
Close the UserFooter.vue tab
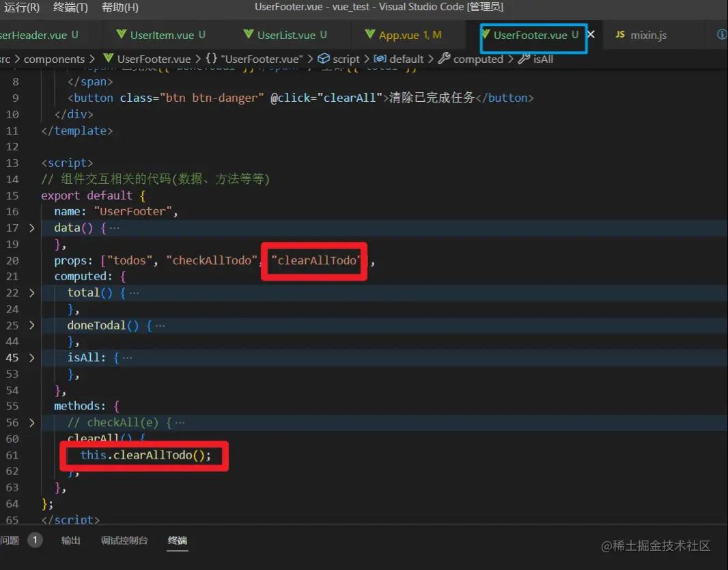pyautogui.click(x=591, y=34)
